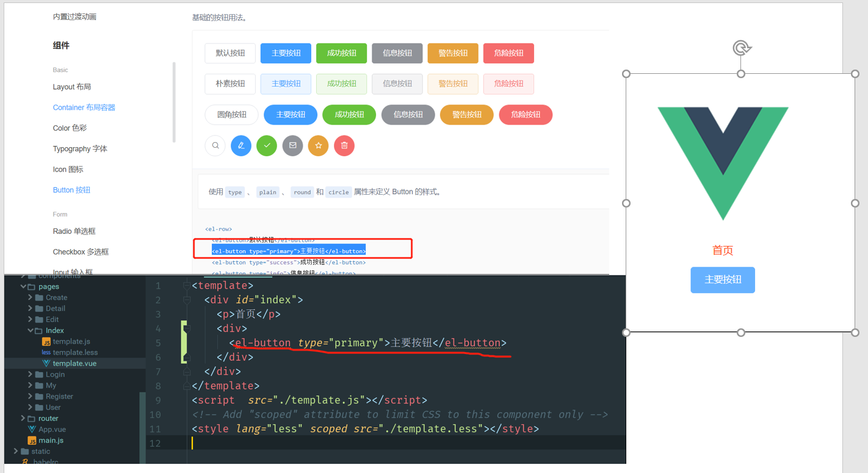This screenshot has height=473, width=868.
Task: Click the solid orange 警告按钮 button in first row
Action: (453, 53)
